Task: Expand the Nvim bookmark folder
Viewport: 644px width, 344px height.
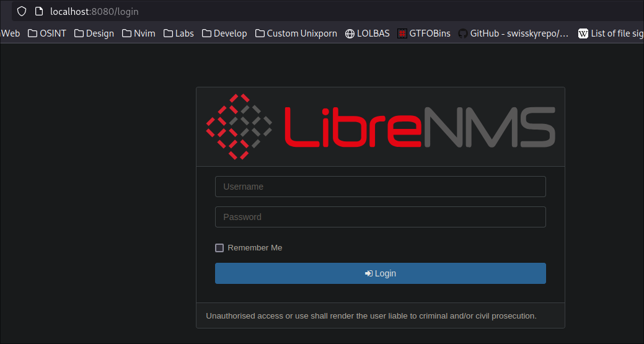Action: click(139, 33)
